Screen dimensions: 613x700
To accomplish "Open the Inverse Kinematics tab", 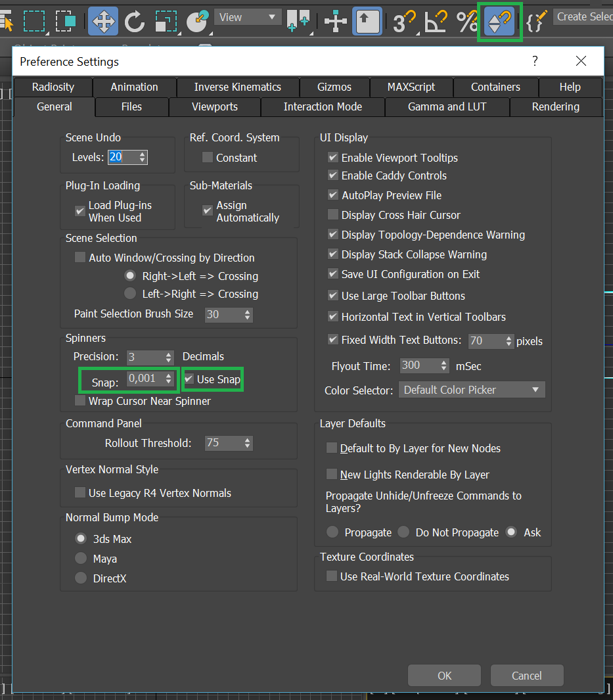I will pos(238,87).
